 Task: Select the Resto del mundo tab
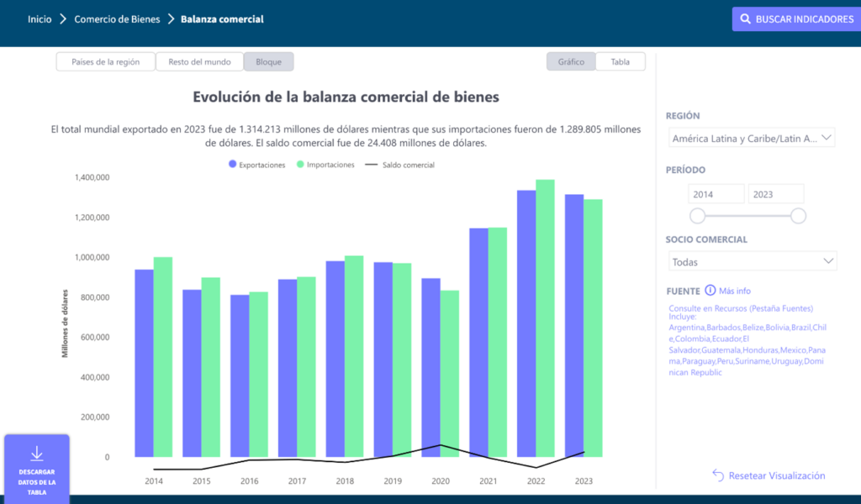[x=199, y=61]
